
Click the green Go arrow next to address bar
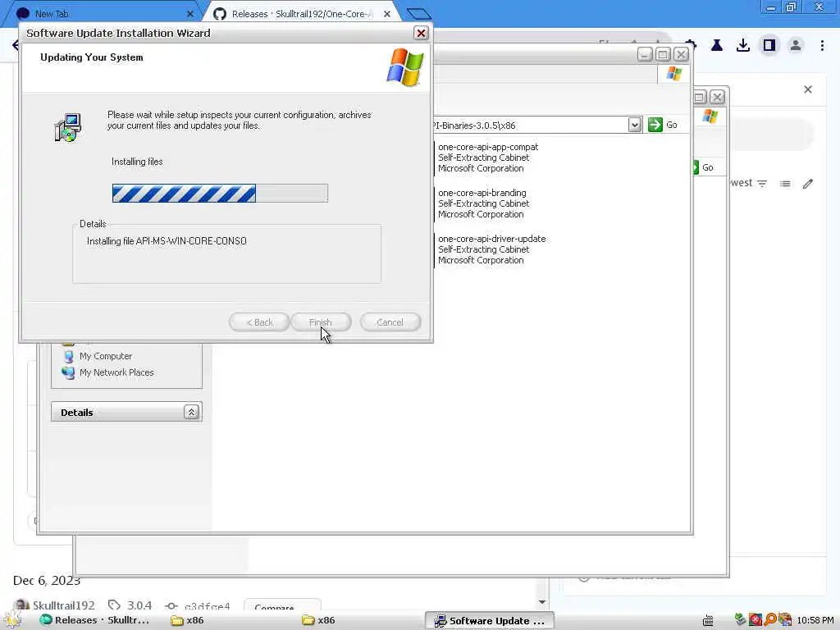coord(655,125)
